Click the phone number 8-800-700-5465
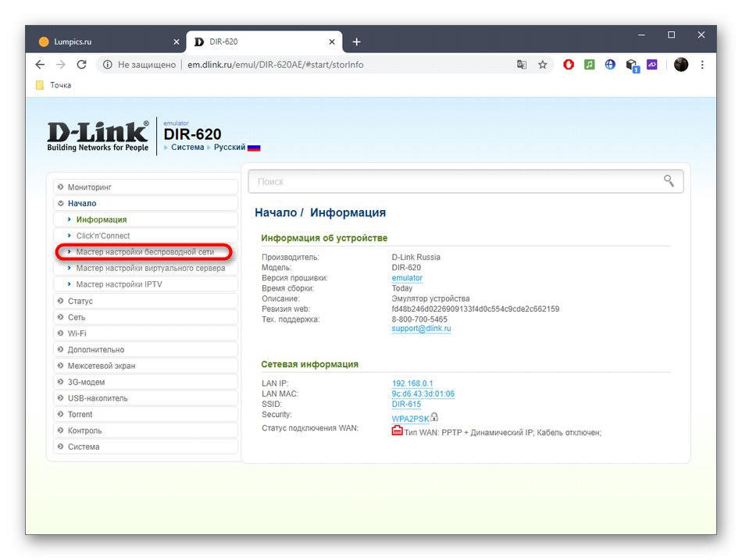The height and width of the screenshot is (560, 742). [x=419, y=319]
